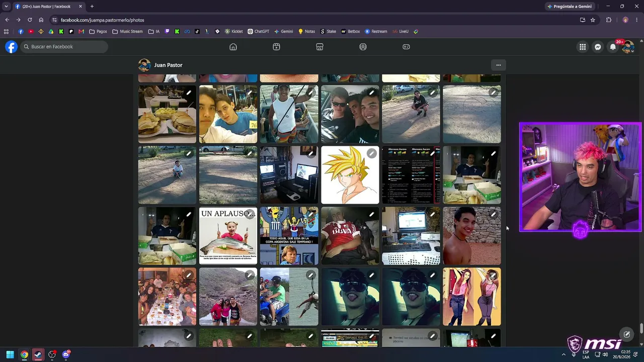Open the white laptop on desk thumbnail
This screenshot has width=644, height=362.
(411, 236)
